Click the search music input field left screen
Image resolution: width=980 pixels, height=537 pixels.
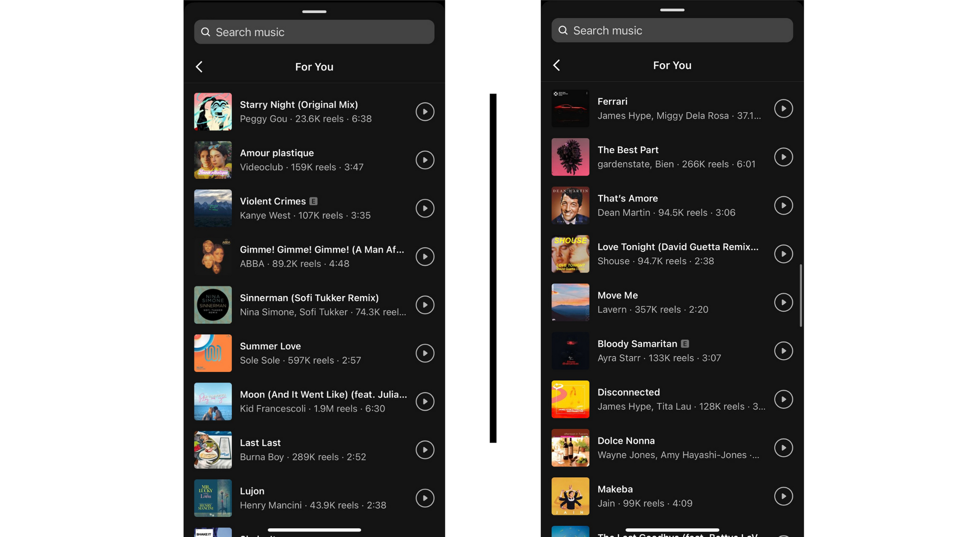coord(314,32)
